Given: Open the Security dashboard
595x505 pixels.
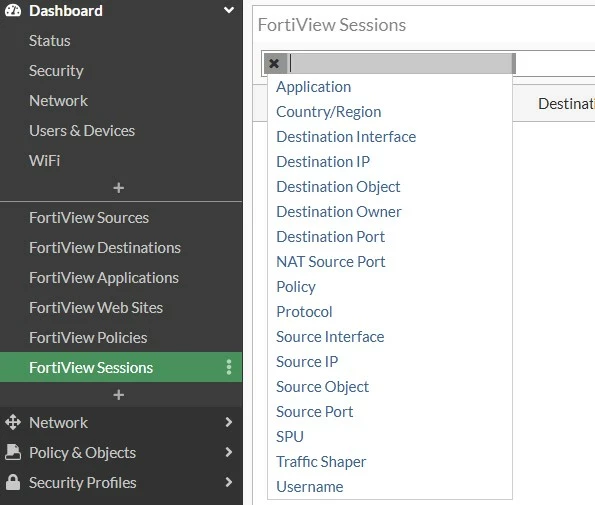Looking at the screenshot, I should (x=56, y=71).
